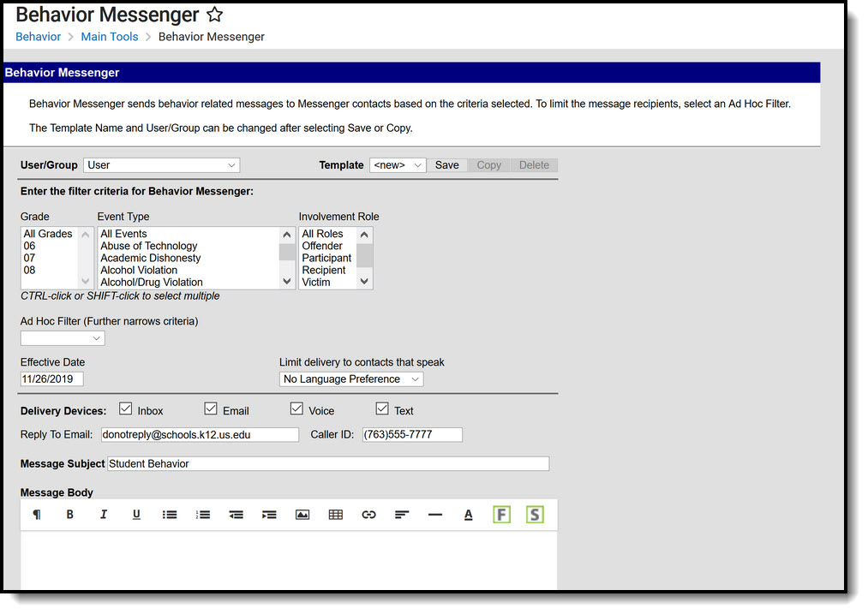
Task: Click the Event Type list scroll-up arrow
Action: 287,235
